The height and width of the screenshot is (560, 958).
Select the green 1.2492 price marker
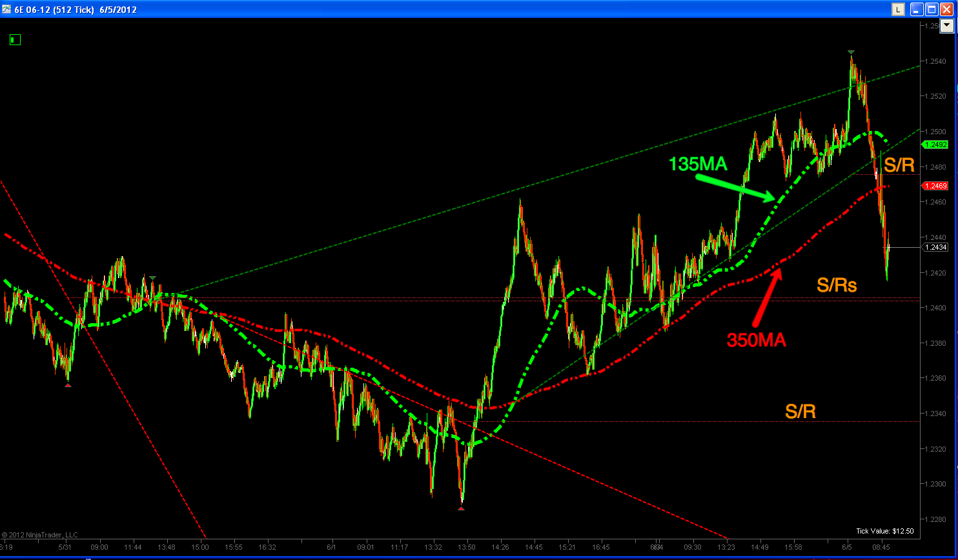[x=935, y=145]
